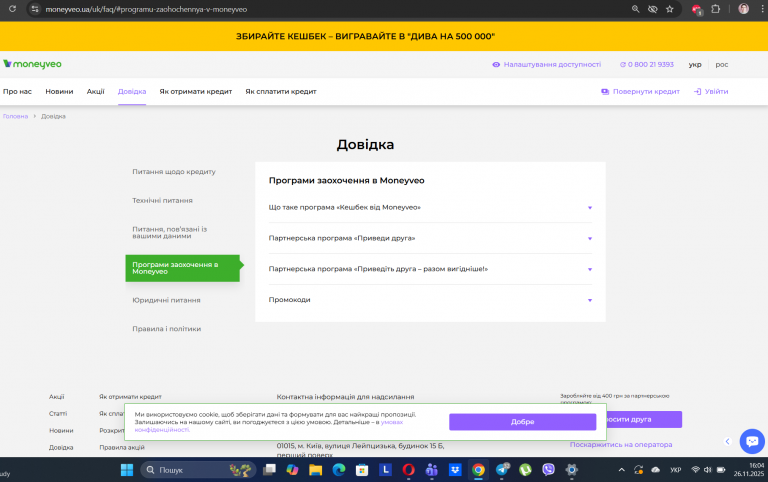The image size is (768, 482).
Task: Click footer link Новини
Action: (x=61, y=431)
